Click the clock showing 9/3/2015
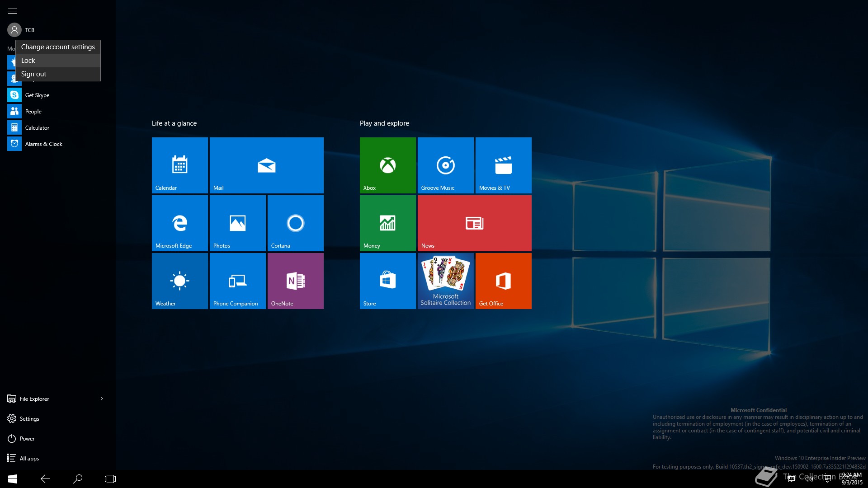The width and height of the screenshot is (868, 488). [x=852, y=479]
